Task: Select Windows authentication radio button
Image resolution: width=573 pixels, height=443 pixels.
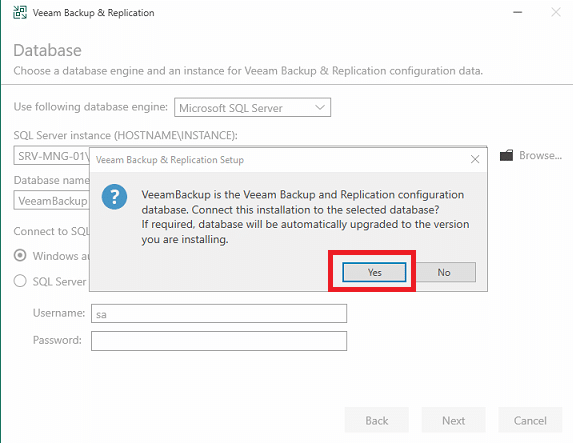Action: (x=20, y=255)
